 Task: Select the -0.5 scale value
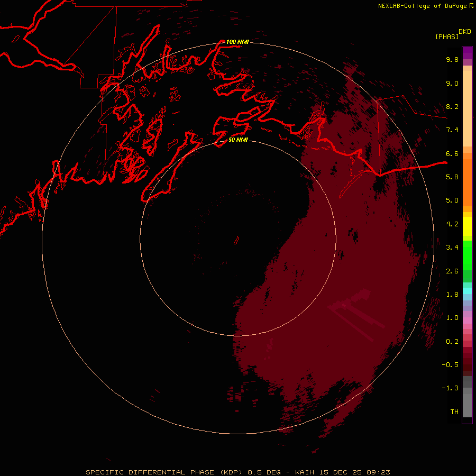pos(450,365)
